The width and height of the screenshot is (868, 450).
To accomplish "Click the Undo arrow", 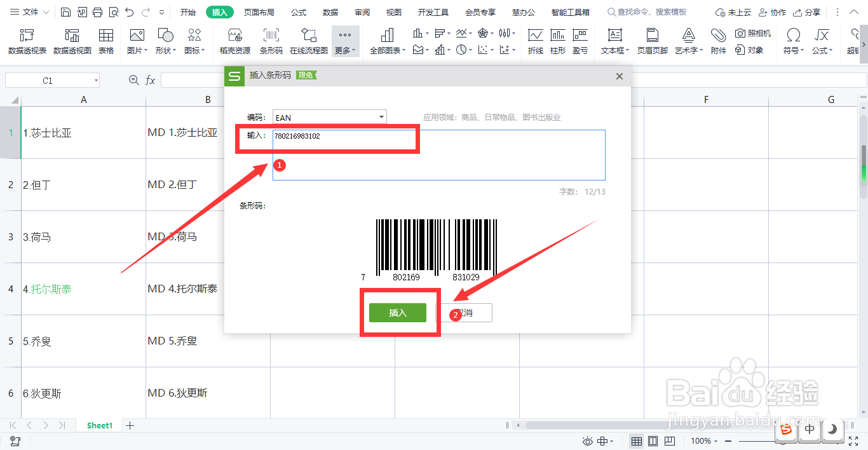I will click(130, 12).
